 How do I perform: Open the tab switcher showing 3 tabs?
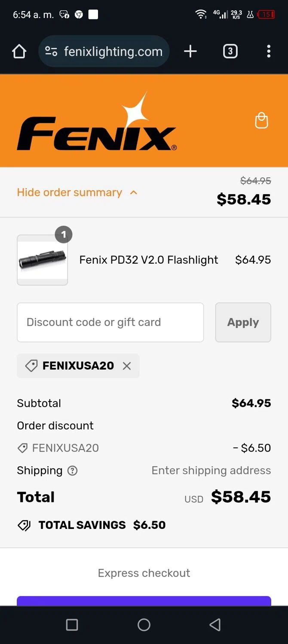[x=230, y=52]
